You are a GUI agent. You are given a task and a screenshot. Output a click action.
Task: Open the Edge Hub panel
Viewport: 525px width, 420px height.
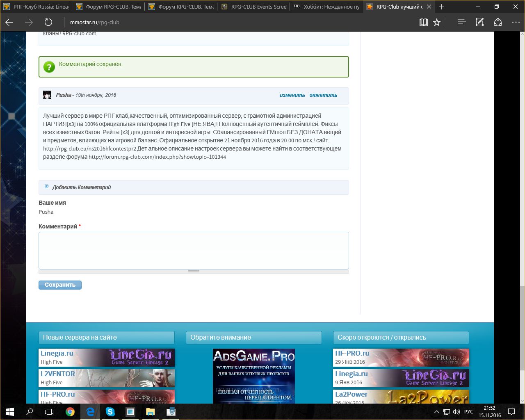(461, 22)
